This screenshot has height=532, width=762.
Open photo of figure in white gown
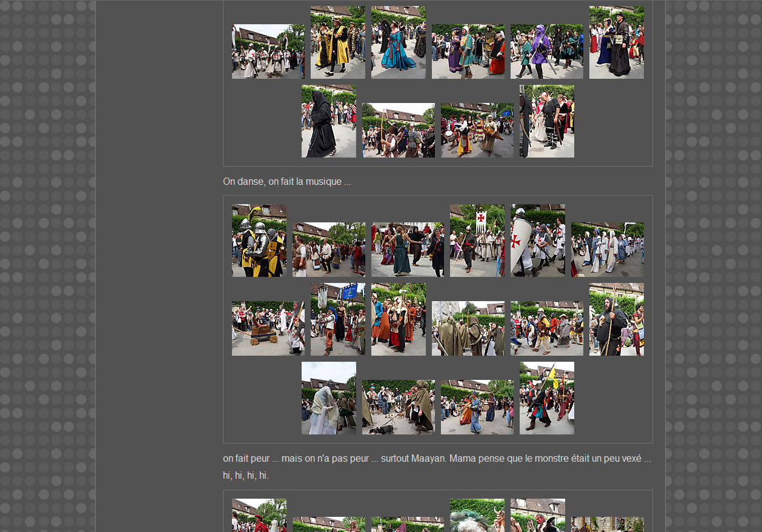tap(328, 398)
